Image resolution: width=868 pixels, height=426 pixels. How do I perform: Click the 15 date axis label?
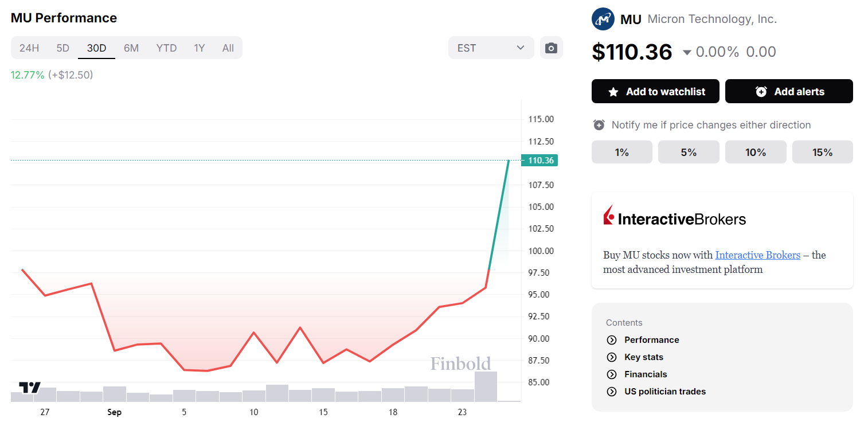pos(323,412)
